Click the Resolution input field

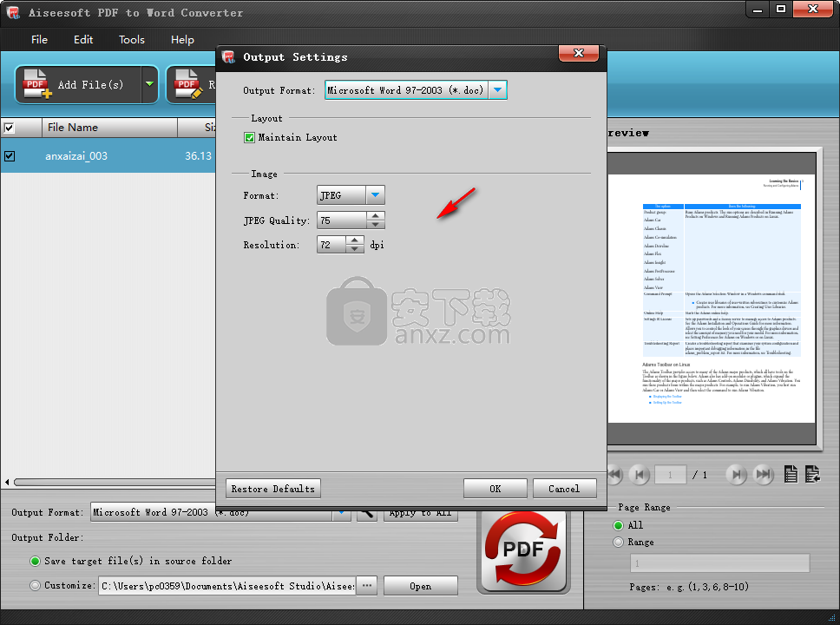[331, 245]
